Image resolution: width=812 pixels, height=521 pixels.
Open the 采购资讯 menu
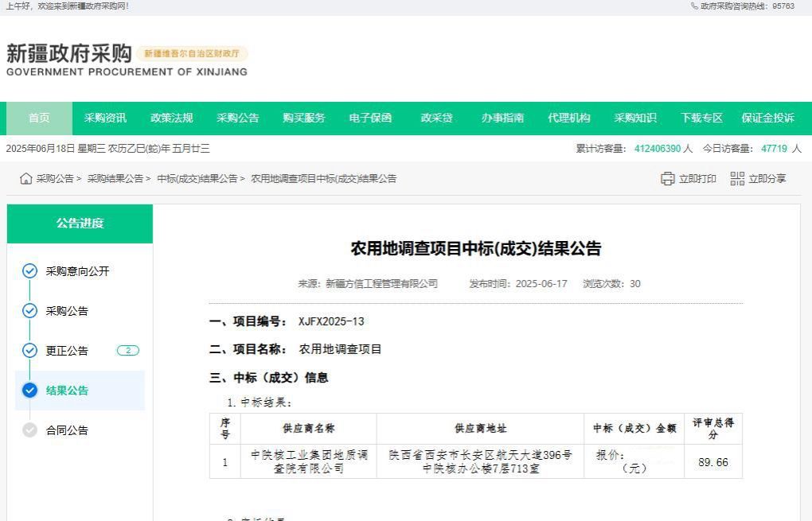[105, 119]
